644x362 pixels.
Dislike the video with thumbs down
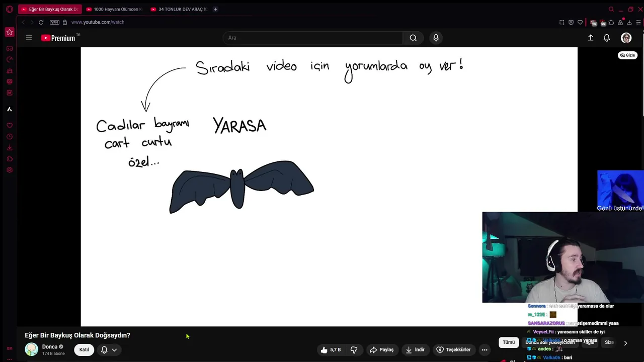click(354, 349)
